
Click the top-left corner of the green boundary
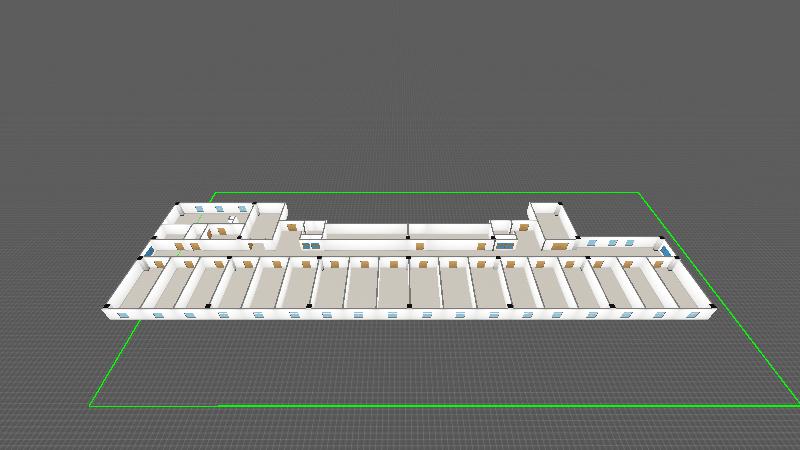pos(214,193)
